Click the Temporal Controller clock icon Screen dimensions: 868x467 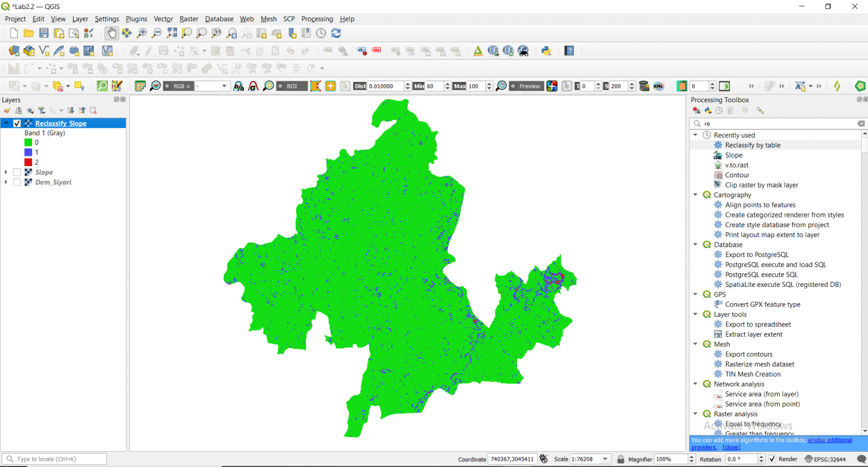(x=320, y=33)
